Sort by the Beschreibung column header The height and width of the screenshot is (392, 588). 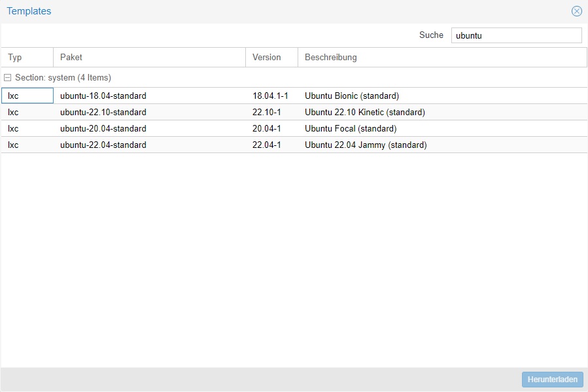(443, 58)
